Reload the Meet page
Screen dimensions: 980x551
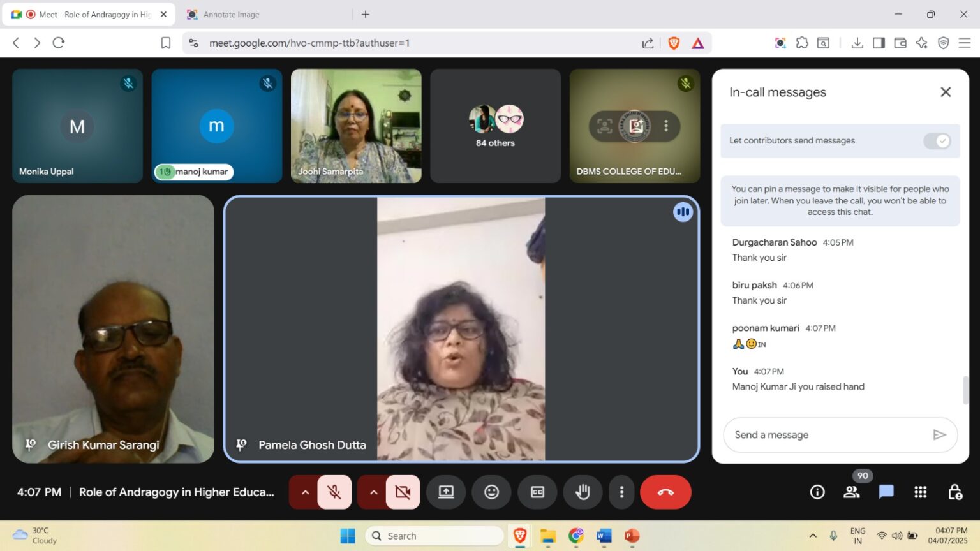tap(59, 43)
